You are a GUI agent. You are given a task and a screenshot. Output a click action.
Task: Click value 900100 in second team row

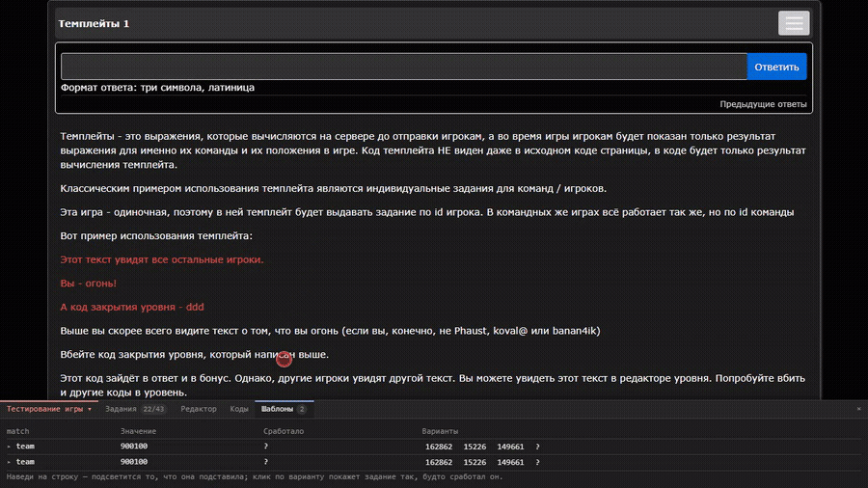(134, 461)
